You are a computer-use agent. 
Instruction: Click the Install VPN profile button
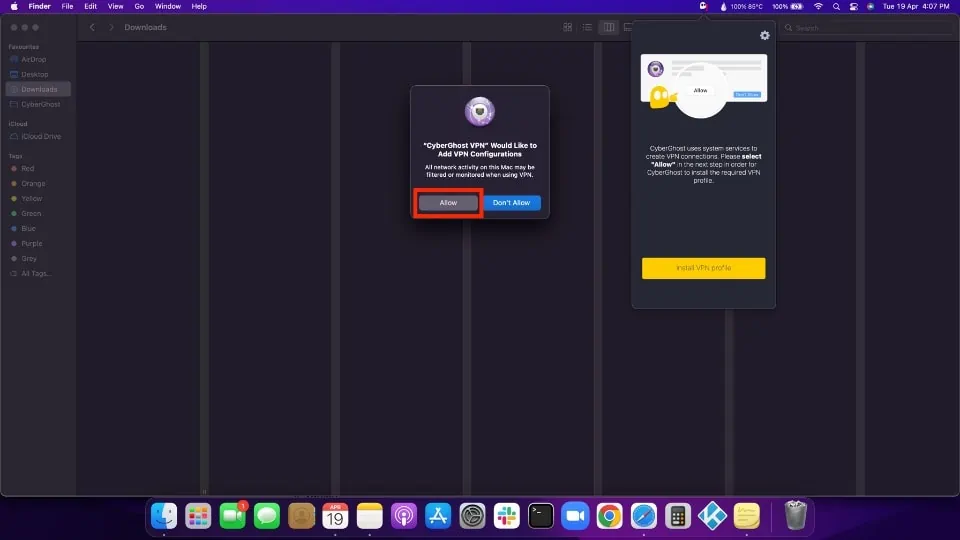[x=703, y=268]
